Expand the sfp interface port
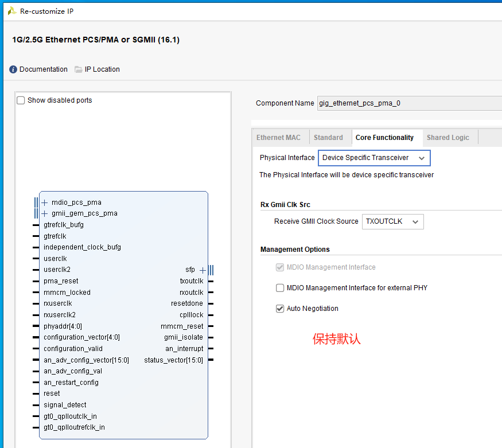Image resolution: width=502 pixels, height=448 pixels. [x=203, y=270]
